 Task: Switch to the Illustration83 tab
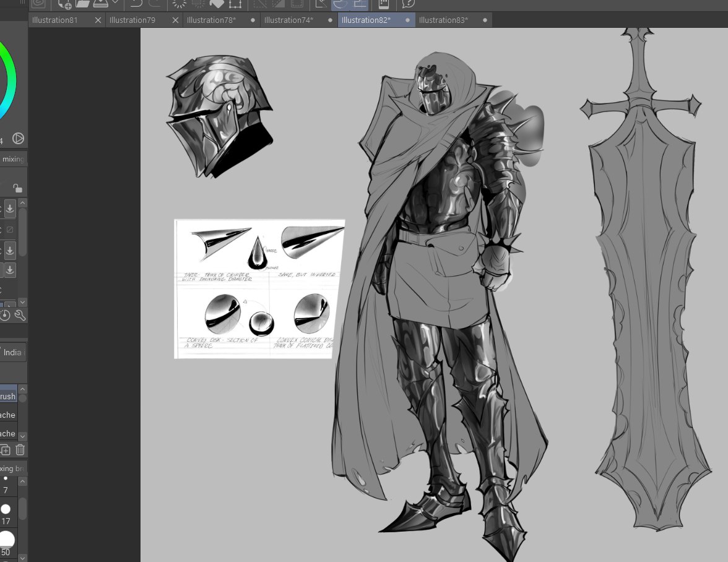coord(443,20)
